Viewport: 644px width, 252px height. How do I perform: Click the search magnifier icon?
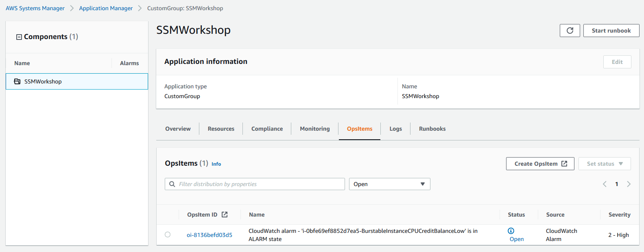coord(172,184)
